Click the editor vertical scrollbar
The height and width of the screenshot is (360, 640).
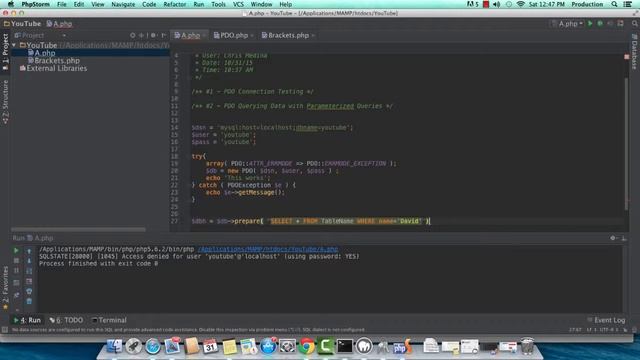(626, 143)
